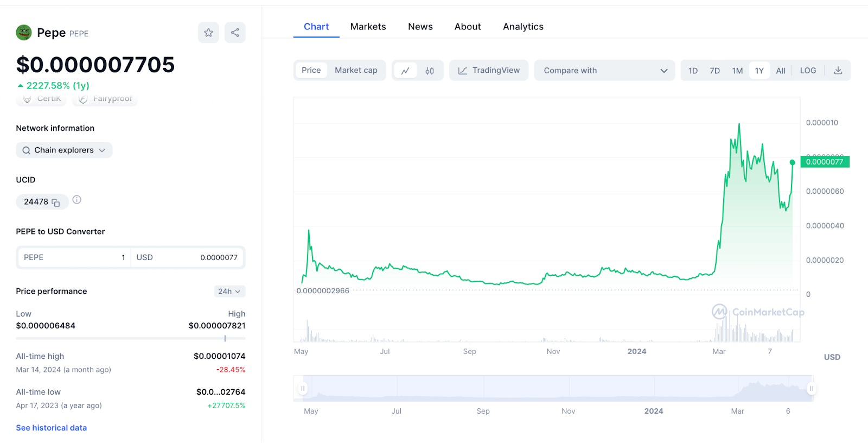868x443 pixels.
Task: Select the Market cap chart toggle
Action: [356, 71]
